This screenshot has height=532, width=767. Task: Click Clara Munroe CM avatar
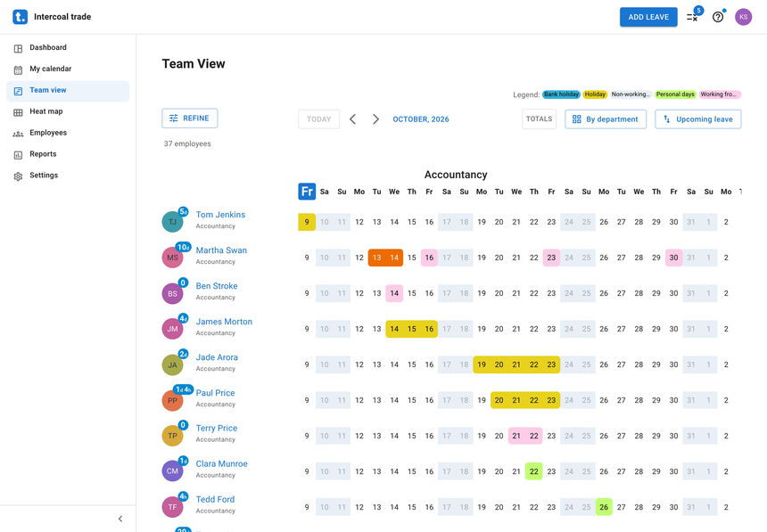click(x=173, y=471)
